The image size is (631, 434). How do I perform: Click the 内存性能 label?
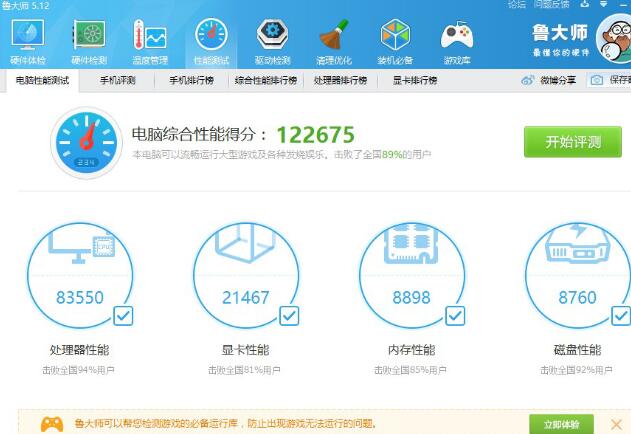pyautogui.click(x=411, y=350)
